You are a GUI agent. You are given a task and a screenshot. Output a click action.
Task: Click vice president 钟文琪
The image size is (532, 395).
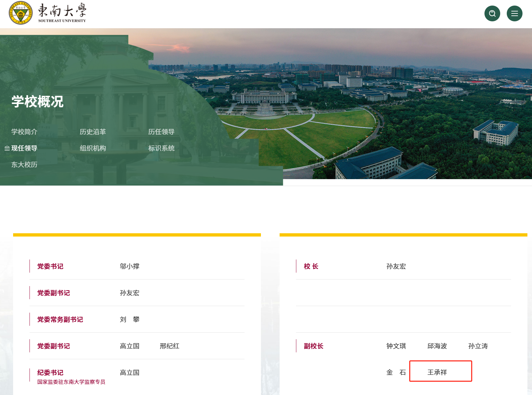pyautogui.click(x=396, y=346)
